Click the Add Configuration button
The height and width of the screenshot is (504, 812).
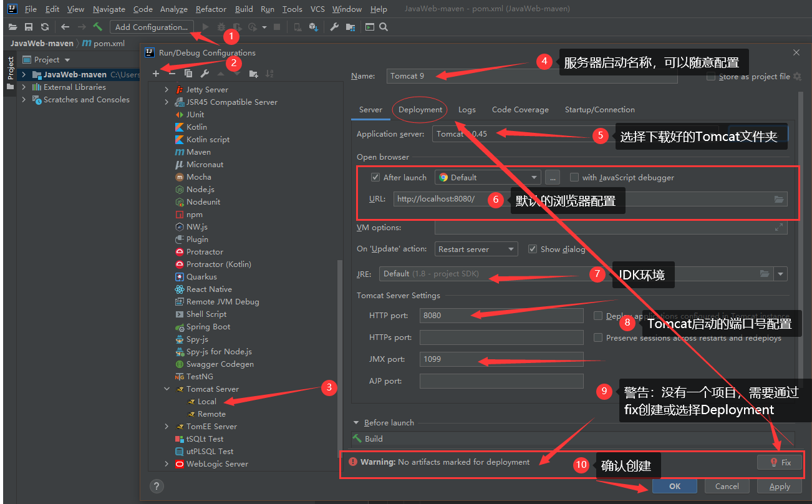152,27
